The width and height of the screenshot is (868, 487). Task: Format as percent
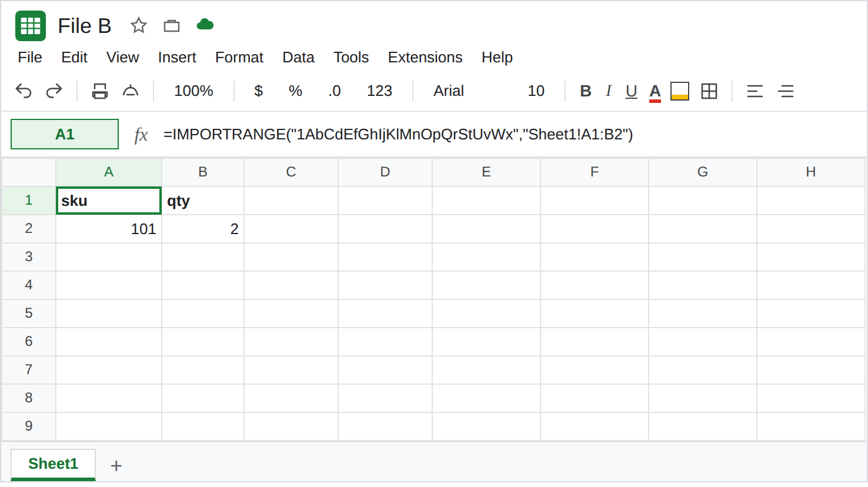pyautogui.click(x=295, y=91)
